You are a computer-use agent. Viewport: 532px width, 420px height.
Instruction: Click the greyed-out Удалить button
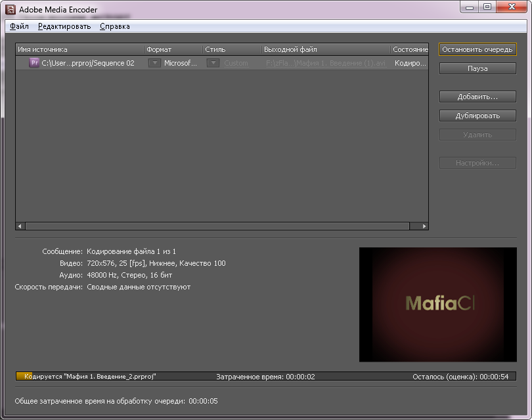tap(477, 135)
